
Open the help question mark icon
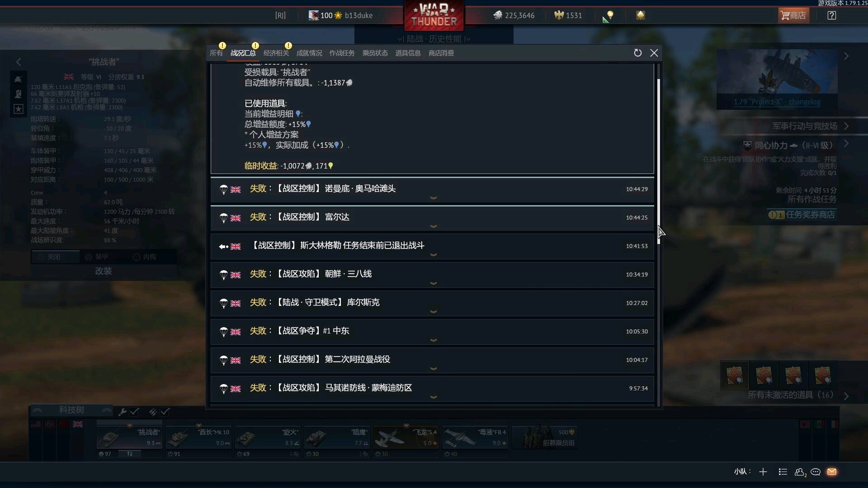pos(831,15)
